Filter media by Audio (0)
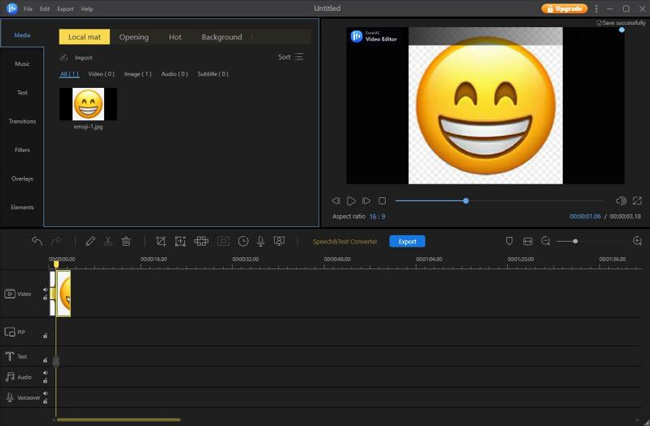 [x=175, y=74]
